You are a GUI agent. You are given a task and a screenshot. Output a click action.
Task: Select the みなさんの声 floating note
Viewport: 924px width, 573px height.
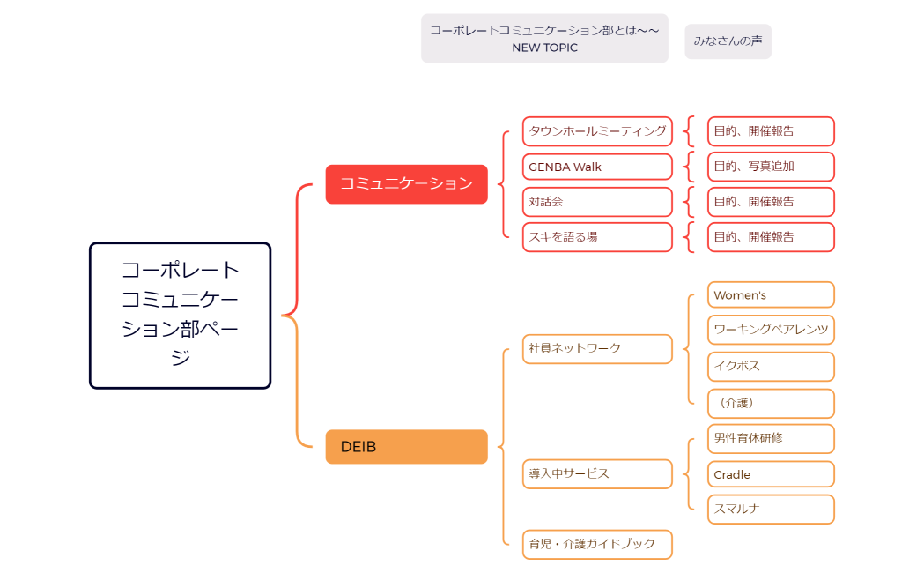pyautogui.click(x=728, y=41)
